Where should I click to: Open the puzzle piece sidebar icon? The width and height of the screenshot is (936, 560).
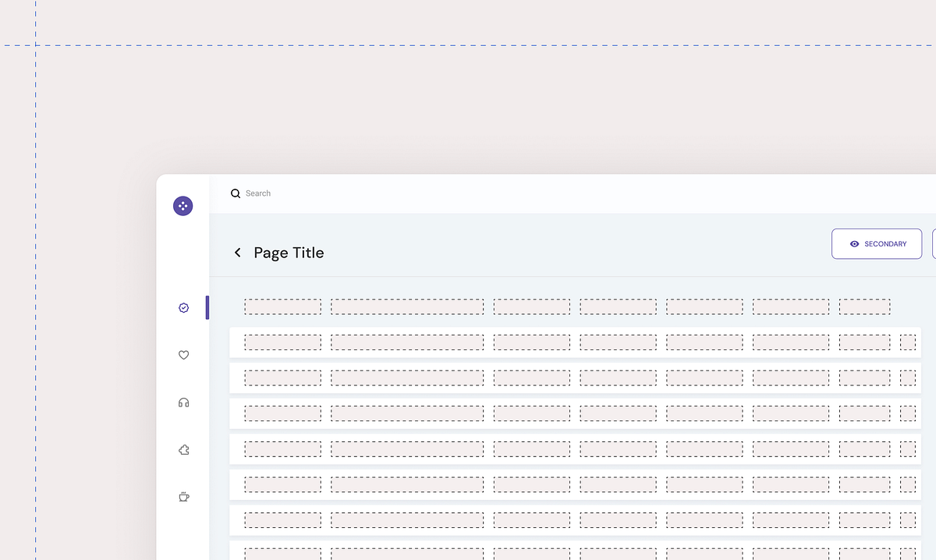pos(183,450)
